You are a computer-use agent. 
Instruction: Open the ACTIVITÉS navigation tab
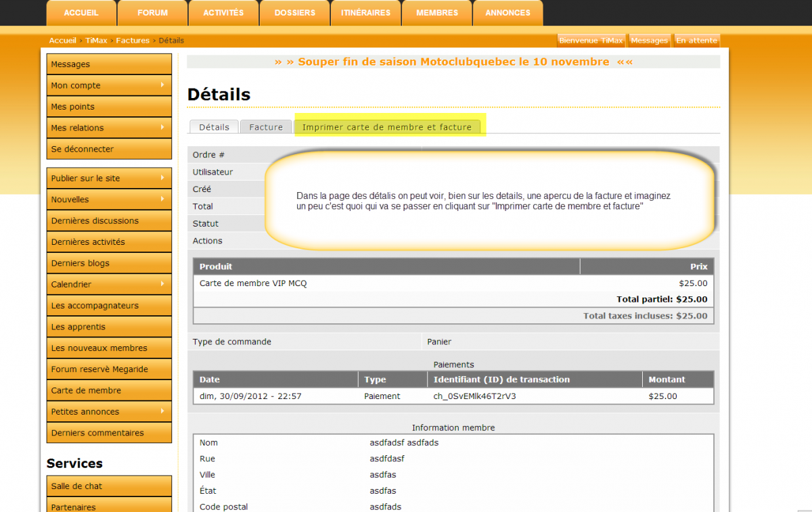click(223, 13)
